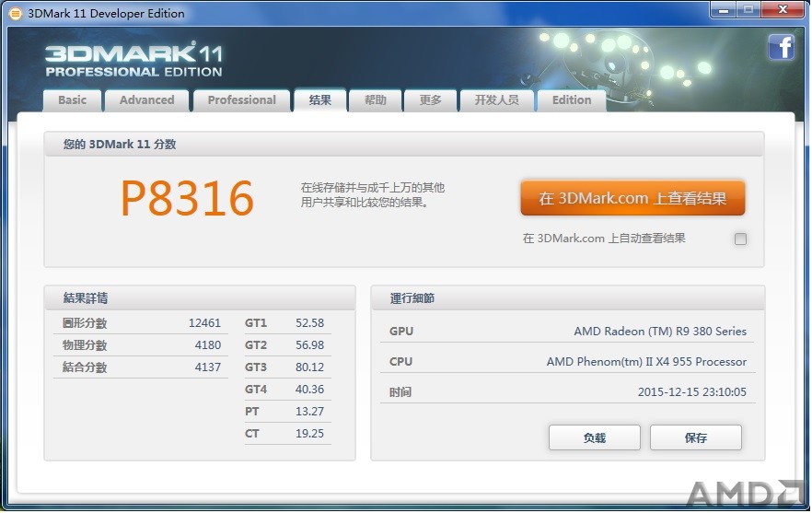The width and height of the screenshot is (812, 513).
Task: Click PT value 13.27
Action: [309, 412]
